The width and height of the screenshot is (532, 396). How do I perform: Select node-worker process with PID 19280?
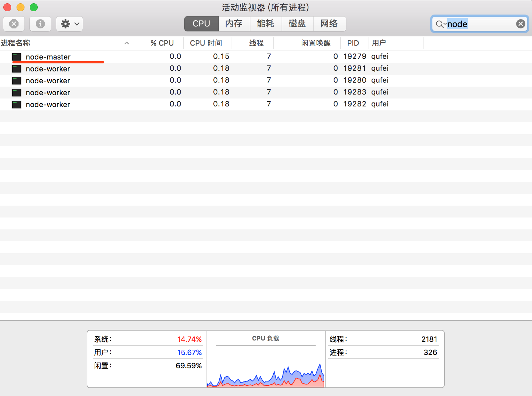point(266,80)
